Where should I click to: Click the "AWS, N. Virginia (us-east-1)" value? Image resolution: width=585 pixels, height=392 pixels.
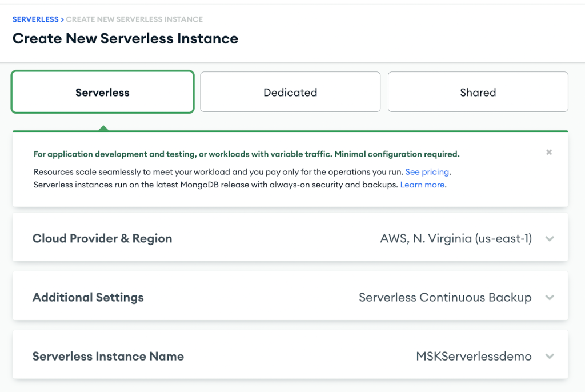(x=455, y=238)
